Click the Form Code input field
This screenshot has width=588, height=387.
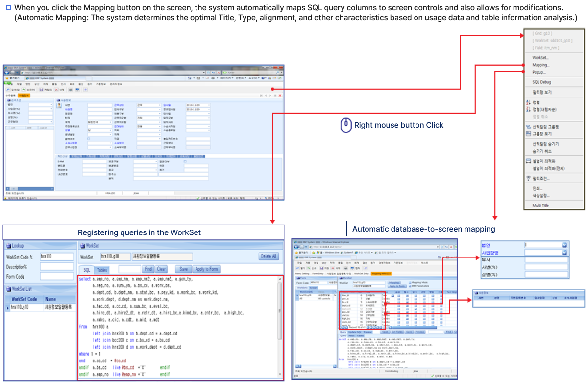[x=57, y=276]
